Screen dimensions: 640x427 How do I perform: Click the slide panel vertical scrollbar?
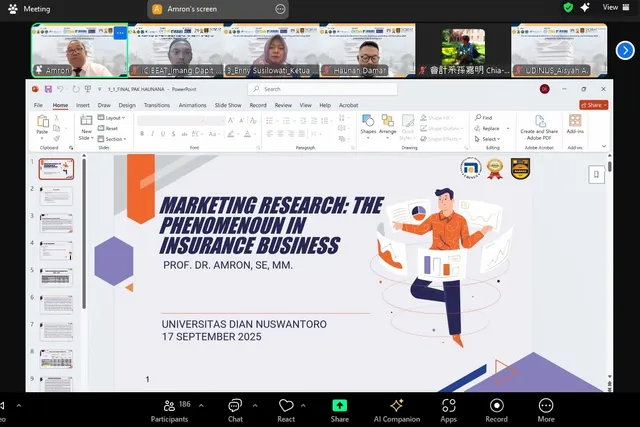(84, 233)
